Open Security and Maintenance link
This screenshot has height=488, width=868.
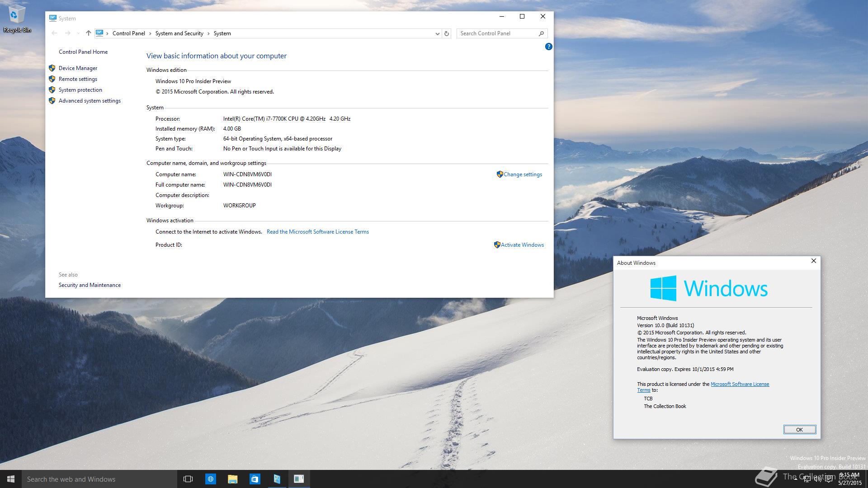90,285
